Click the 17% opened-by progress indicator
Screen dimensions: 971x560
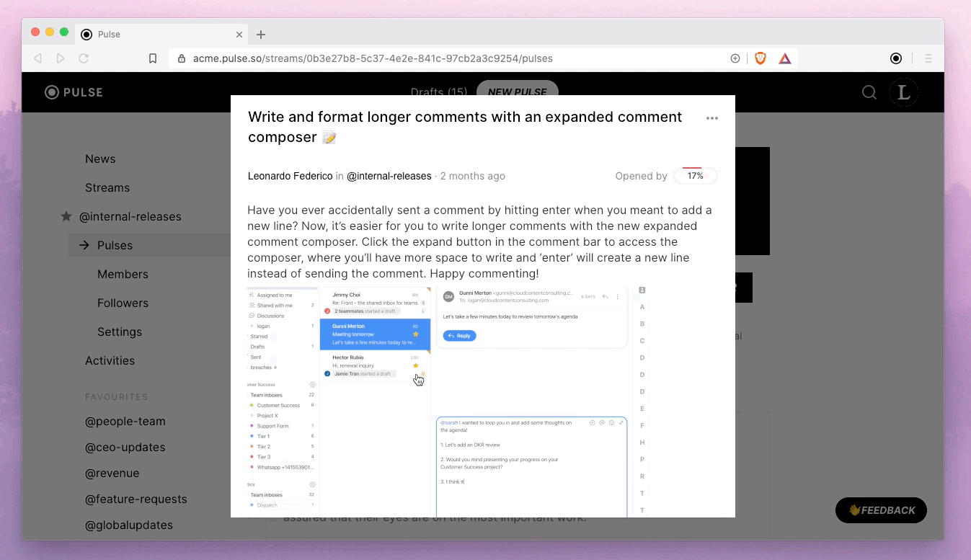(x=695, y=176)
